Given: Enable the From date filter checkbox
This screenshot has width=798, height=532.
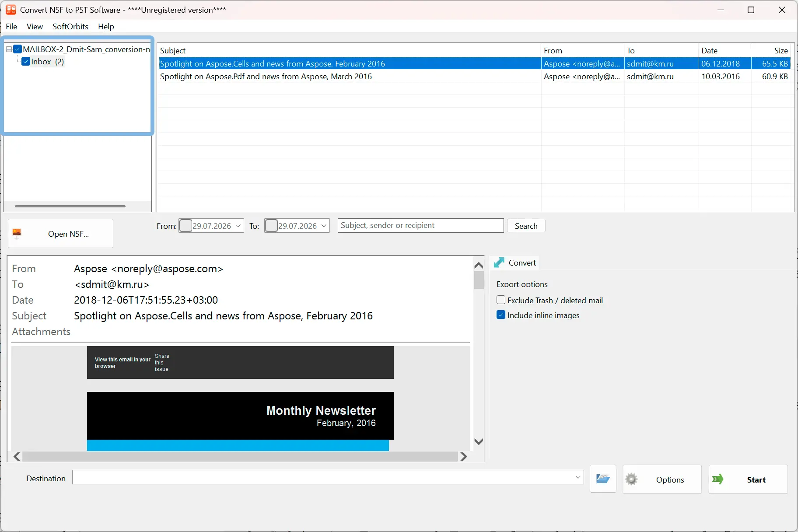Looking at the screenshot, I should click(x=185, y=226).
